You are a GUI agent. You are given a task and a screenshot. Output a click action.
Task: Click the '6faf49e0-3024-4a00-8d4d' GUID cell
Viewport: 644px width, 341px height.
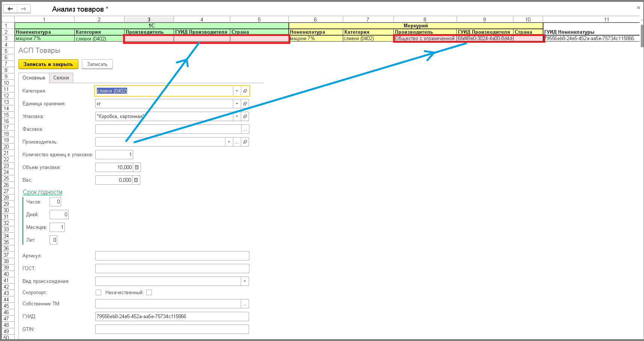pos(485,38)
